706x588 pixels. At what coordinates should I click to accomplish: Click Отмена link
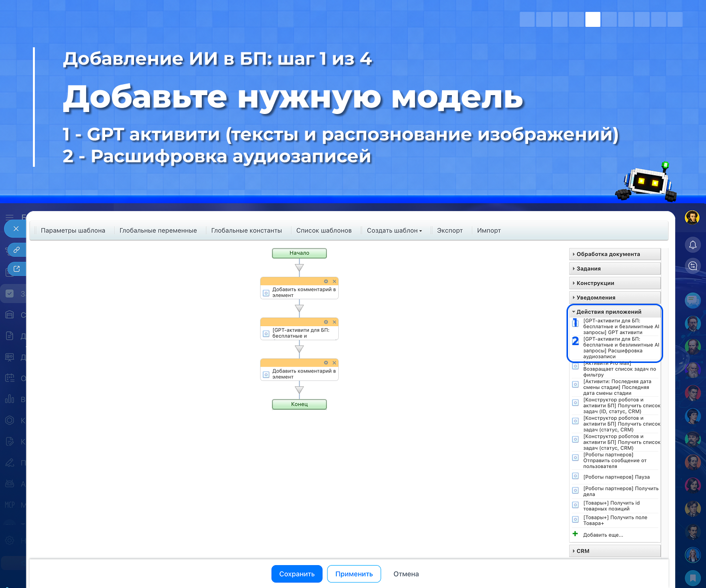pyautogui.click(x=406, y=574)
